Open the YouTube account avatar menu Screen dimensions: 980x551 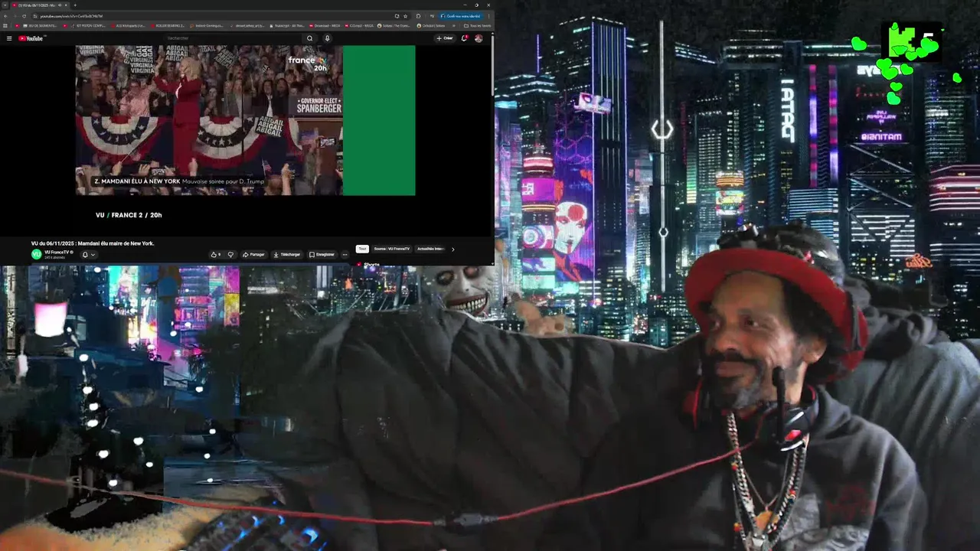point(479,38)
